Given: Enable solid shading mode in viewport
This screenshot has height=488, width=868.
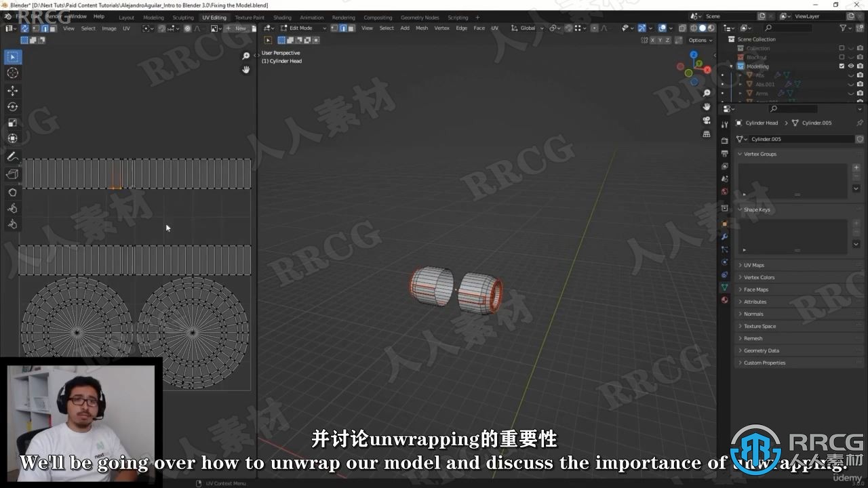Looking at the screenshot, I should coord(703,28).
